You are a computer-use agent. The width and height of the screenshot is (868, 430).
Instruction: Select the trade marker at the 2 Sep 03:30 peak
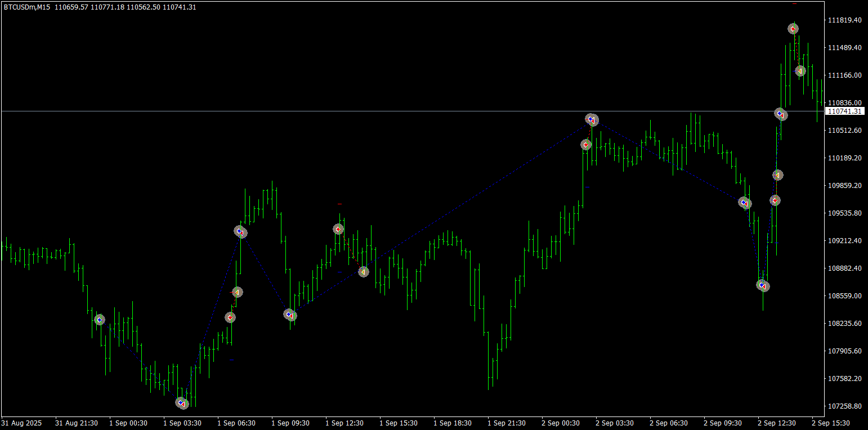592,119
